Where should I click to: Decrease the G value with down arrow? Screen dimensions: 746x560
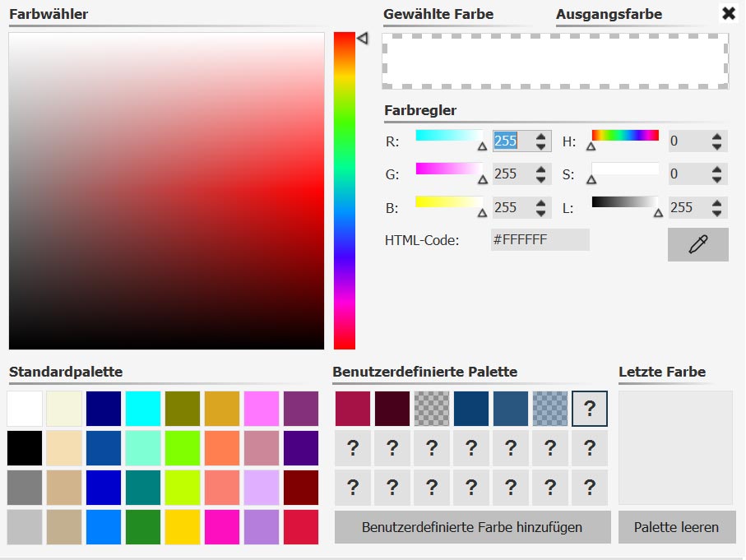540,179
